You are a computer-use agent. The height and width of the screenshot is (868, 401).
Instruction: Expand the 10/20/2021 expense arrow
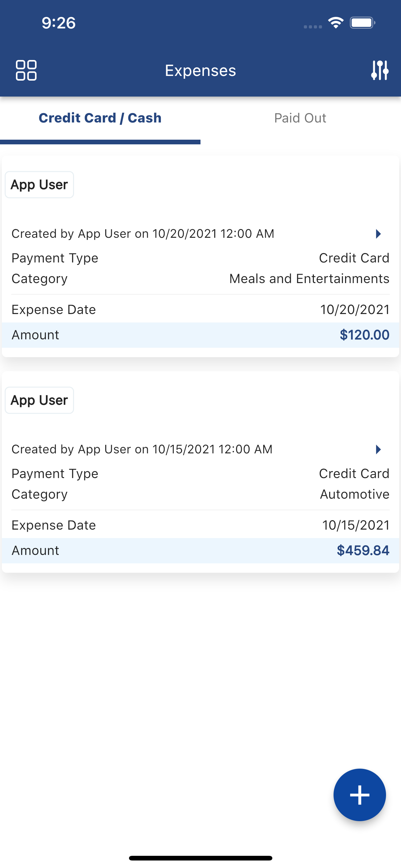[378, 234]
